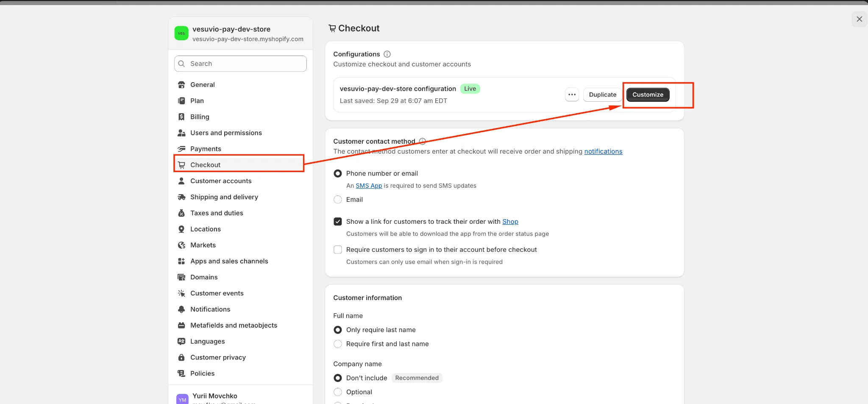Enable Require customers to sign in checkbox

point(338,250)
